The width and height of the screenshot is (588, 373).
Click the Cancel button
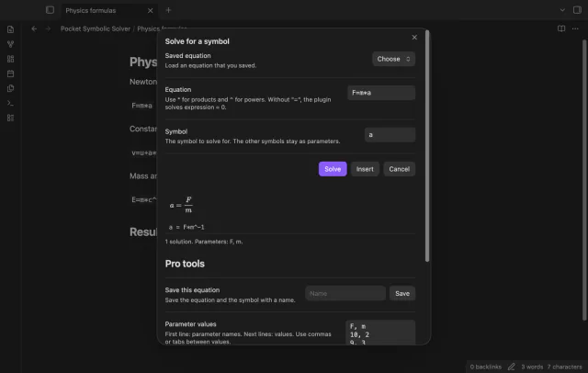[x=399, y=169]
